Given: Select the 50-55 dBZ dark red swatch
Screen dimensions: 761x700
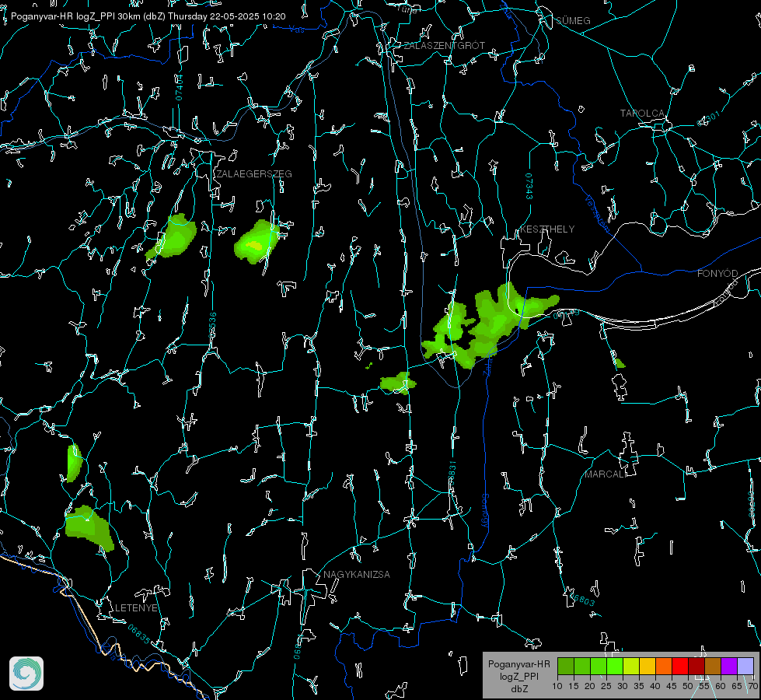Looking at the screenshot, I should 696,666.
